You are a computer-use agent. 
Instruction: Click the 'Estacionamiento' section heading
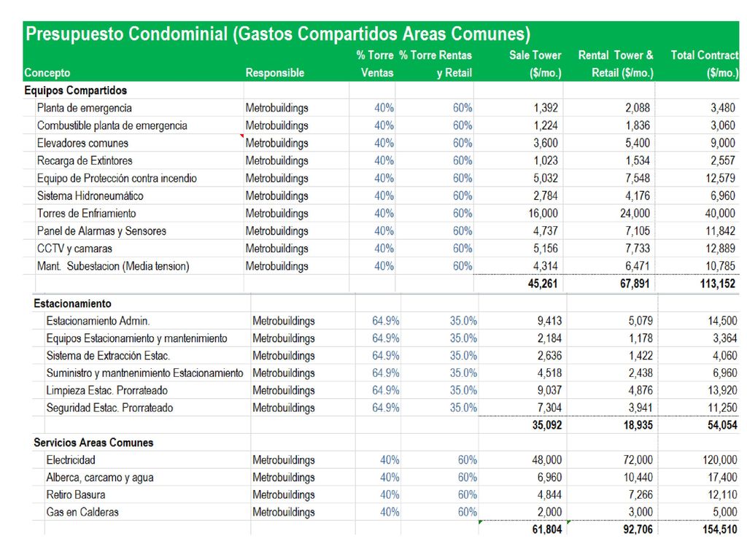point(72,304)
